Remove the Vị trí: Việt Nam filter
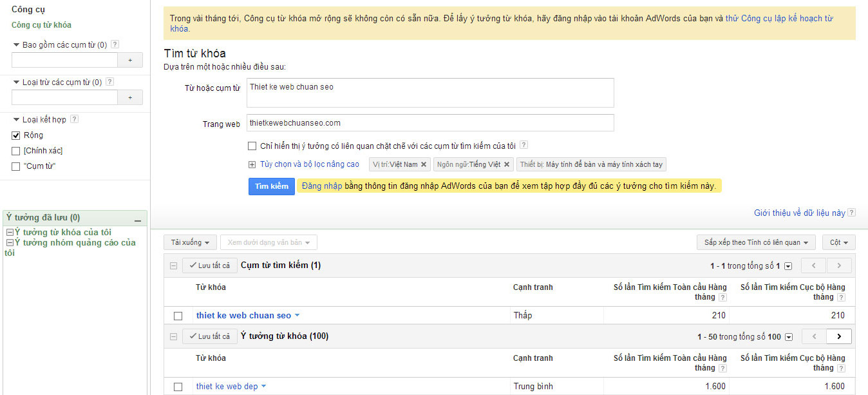868x395 pixels. 424,165
